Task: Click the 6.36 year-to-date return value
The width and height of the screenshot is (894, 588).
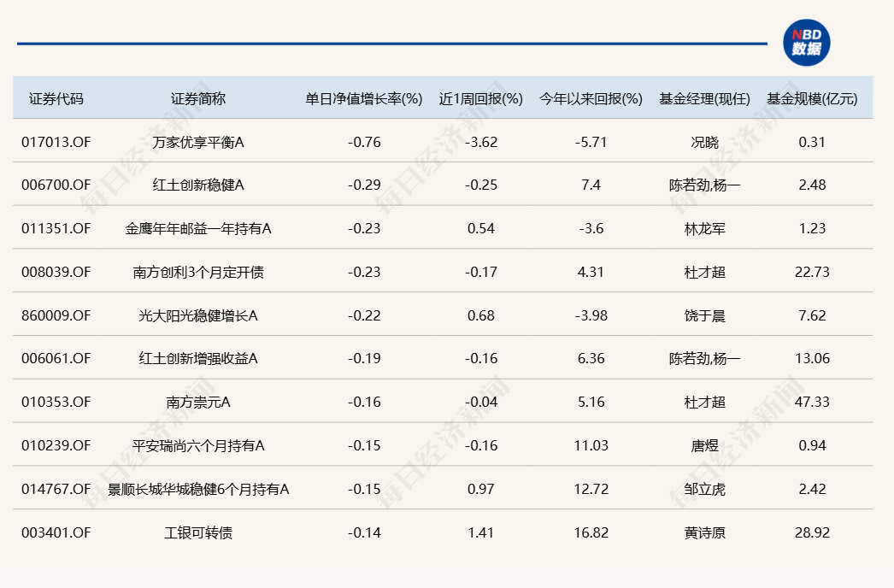Action: coord(591,358)
